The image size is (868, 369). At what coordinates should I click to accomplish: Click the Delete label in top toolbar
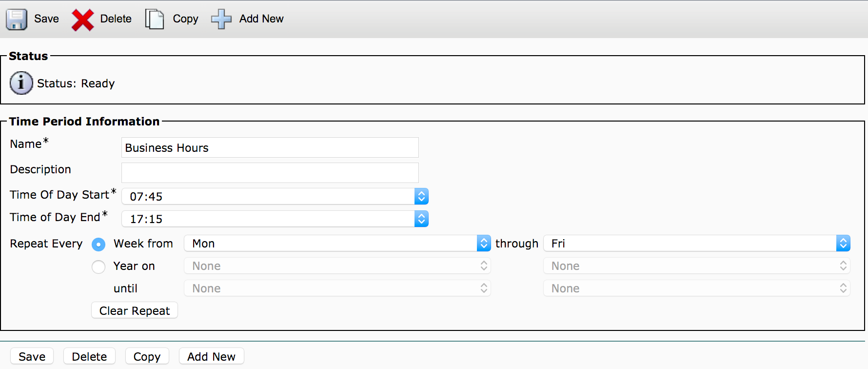point(116,19)
